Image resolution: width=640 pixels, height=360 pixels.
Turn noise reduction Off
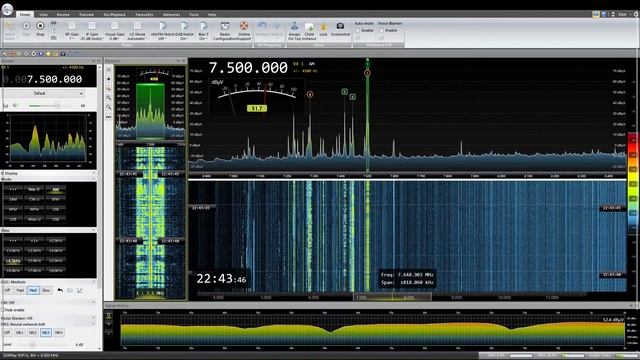7,333
